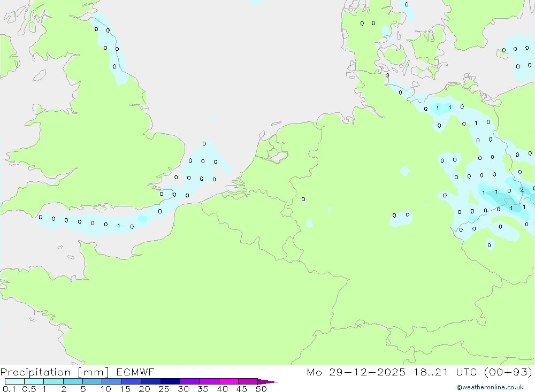Screen dimensions: 535x392
Task: Open the weatheronline.co.uk copyright link
Action: click(x=490, y=387)
